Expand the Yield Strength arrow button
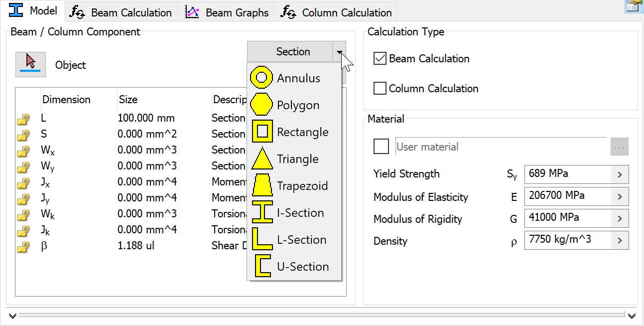Screen dimensions: 644x326 pyautogui.click(x=620, y=174)
